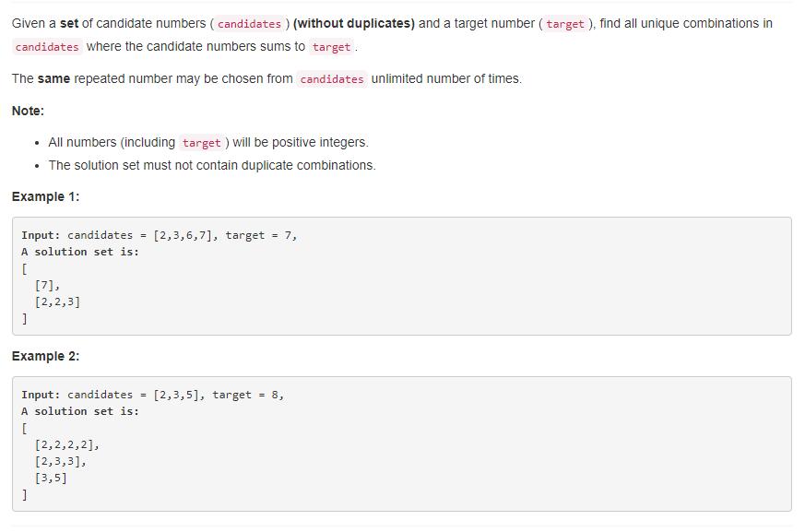Image resolution: width=805 pixels, height=532 pixels.
Task: Click 'candidates' tag in unlimited times sentence
Action: 332,79
